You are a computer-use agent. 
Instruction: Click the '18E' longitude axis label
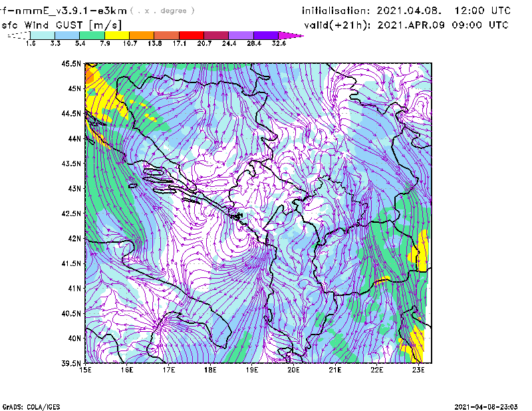coord(210,370)
